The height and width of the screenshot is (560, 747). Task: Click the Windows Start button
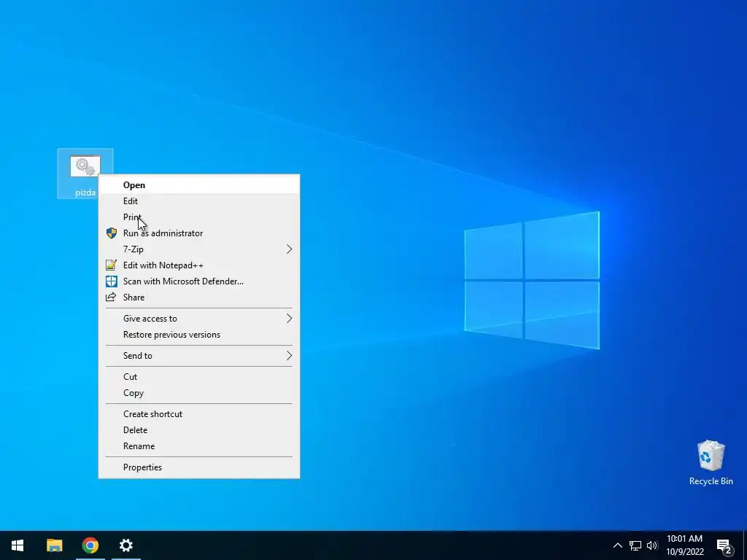(18, 545)
